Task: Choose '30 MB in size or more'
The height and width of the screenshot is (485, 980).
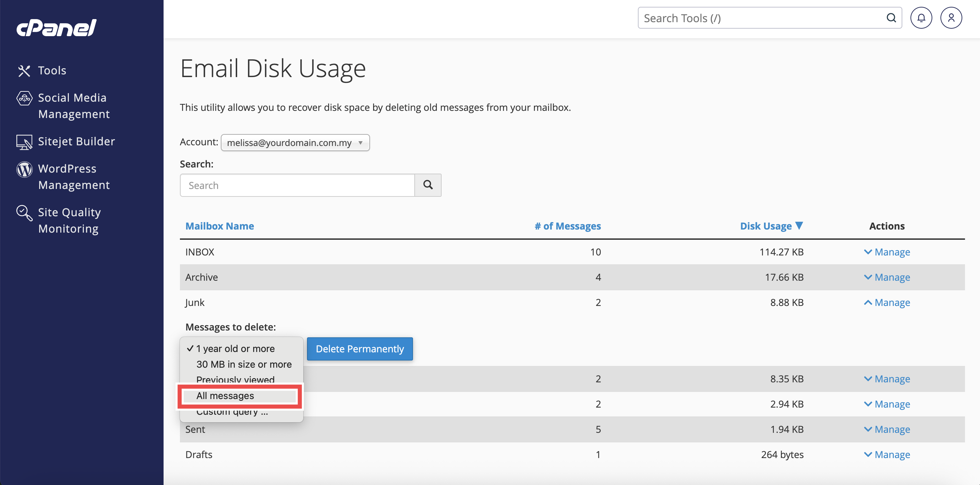Action: point(244,364)
